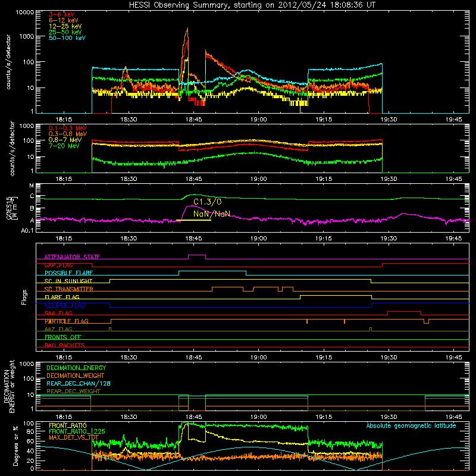
Task: Click the DECIMATION_ENERGY legend label
Action: (x=76, y=368)
